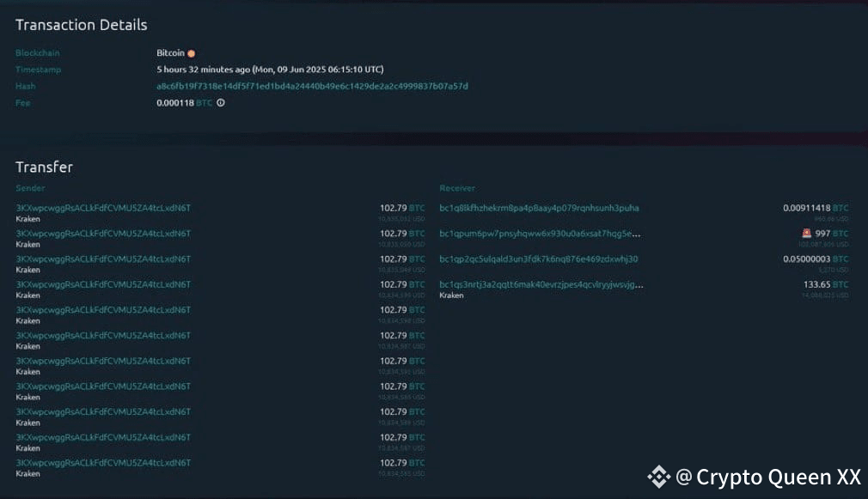Select the Kraken label under receiver bc1qs3nrtj3a2…
The image size is (868, 499).
tap(451, 295)
